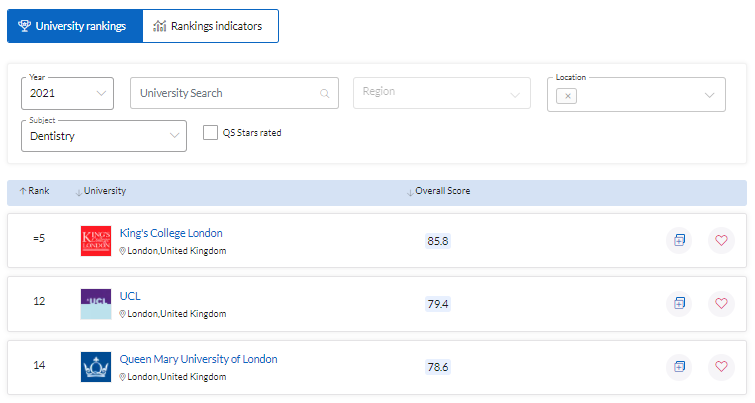The width and height of the screenshot is (755, 403).
Task: Remove the selected location tag
Action: coord(568,96)
